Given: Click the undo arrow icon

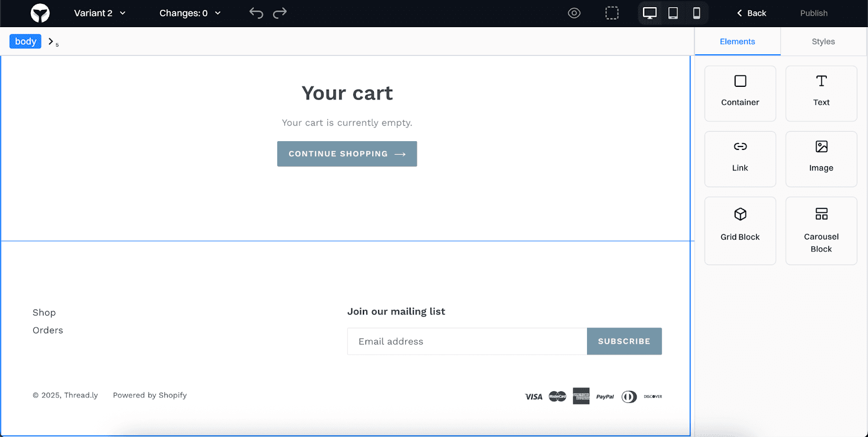Looking at the screenshot, I should (x=256, y=13).
